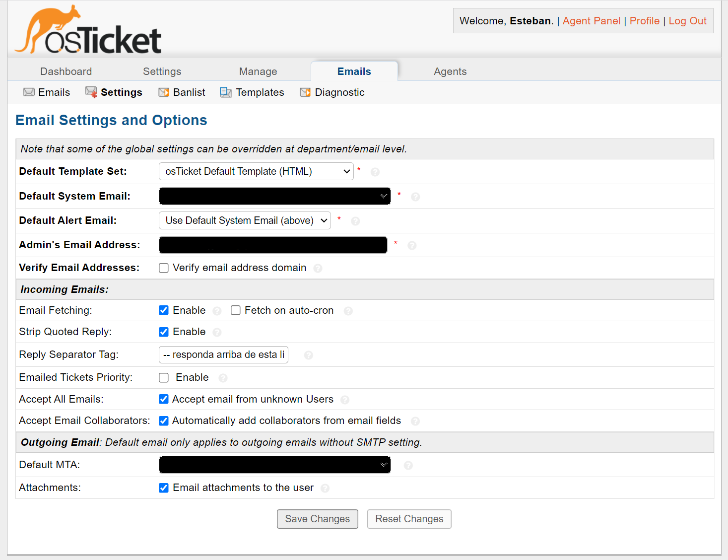Click the Banlist icon in sub-navigation
Screen dimensions: 728x560
point(164,92)
